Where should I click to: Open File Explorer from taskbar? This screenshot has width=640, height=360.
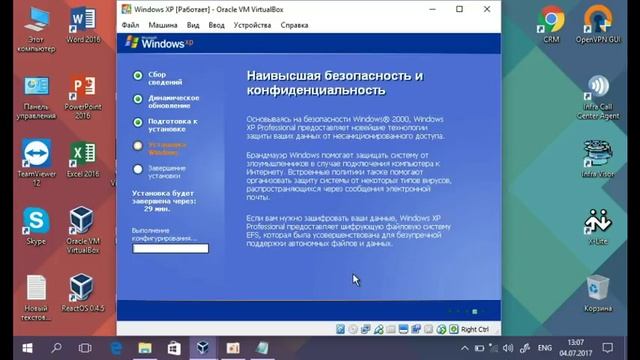click(145, 348)
